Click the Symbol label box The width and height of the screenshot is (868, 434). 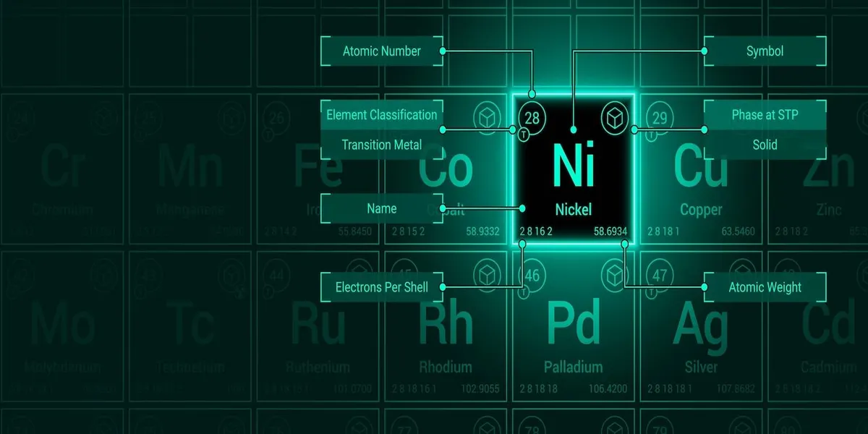tap(765, 51)
